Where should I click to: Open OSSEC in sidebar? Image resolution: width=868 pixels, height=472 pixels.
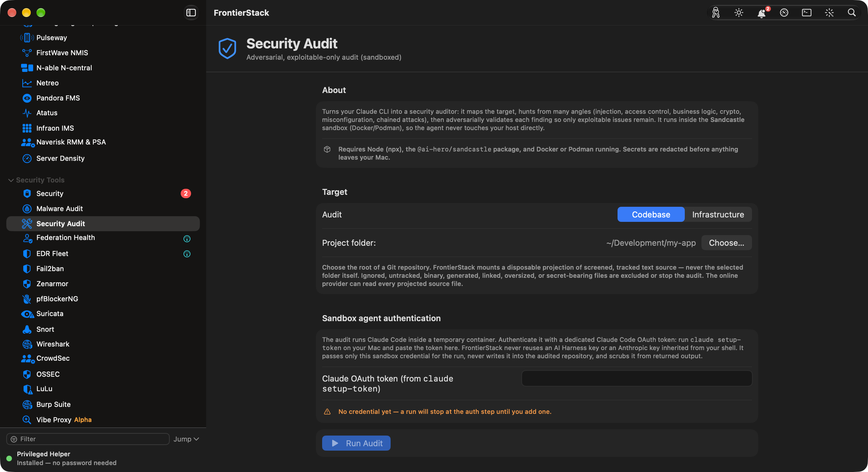(x=103, y=374)
